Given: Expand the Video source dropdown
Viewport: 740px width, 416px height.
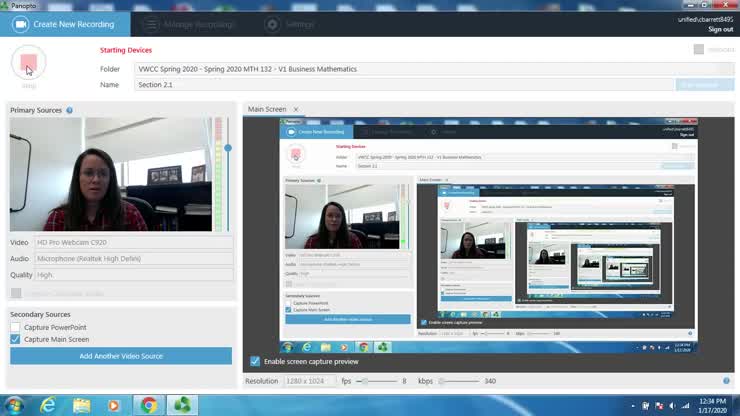Looking at the screenshot, I should pos(133,242).
